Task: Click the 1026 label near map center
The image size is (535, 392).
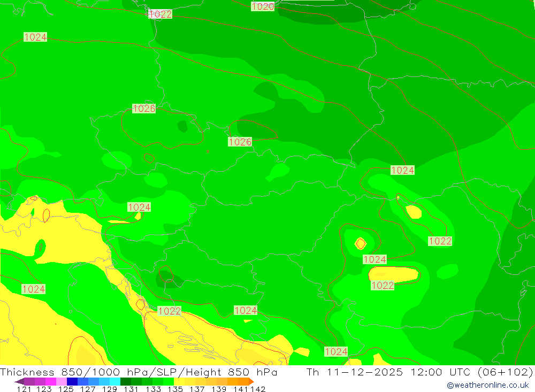Action: point(240,142)
